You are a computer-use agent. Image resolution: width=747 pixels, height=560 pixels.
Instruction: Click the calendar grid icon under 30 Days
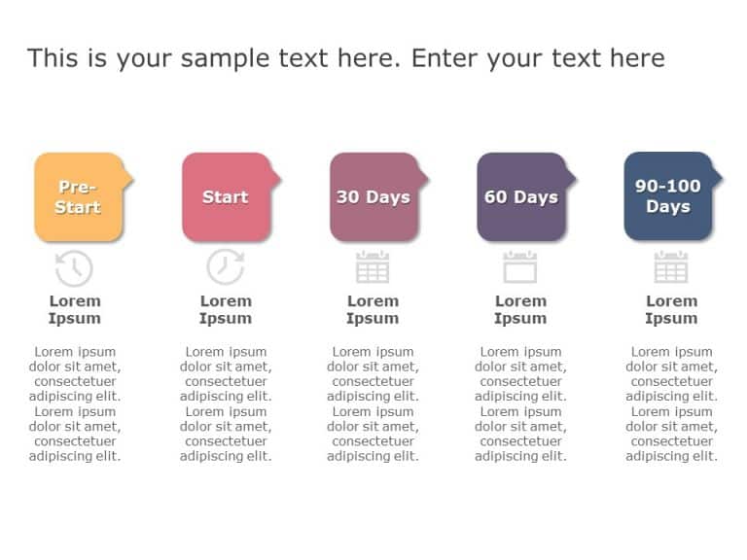point(373,267)
